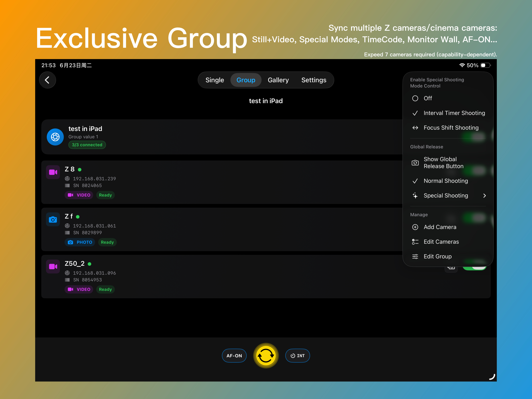Click the Z 8 VIDEO mode badge
532x399 pixels.
(79, 195)
